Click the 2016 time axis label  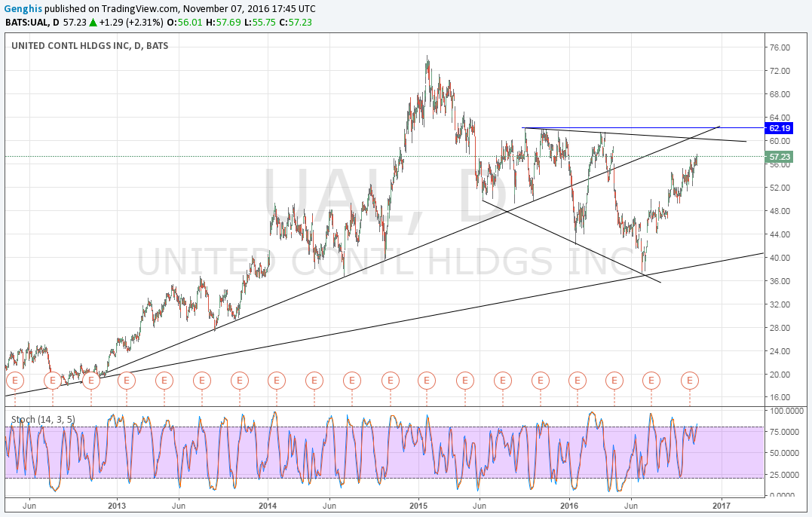tap(569, 506)
